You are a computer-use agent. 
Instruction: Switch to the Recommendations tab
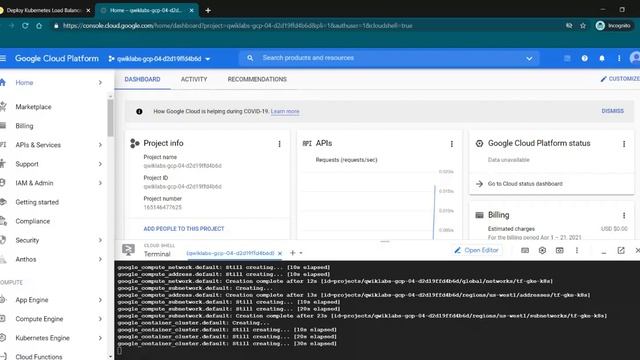(257, 79)
